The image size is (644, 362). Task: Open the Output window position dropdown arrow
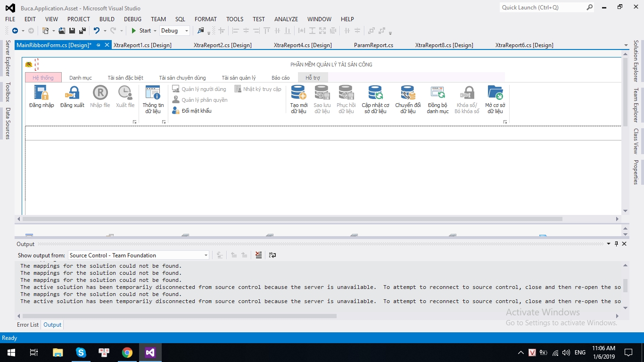(x=608, y=244)
